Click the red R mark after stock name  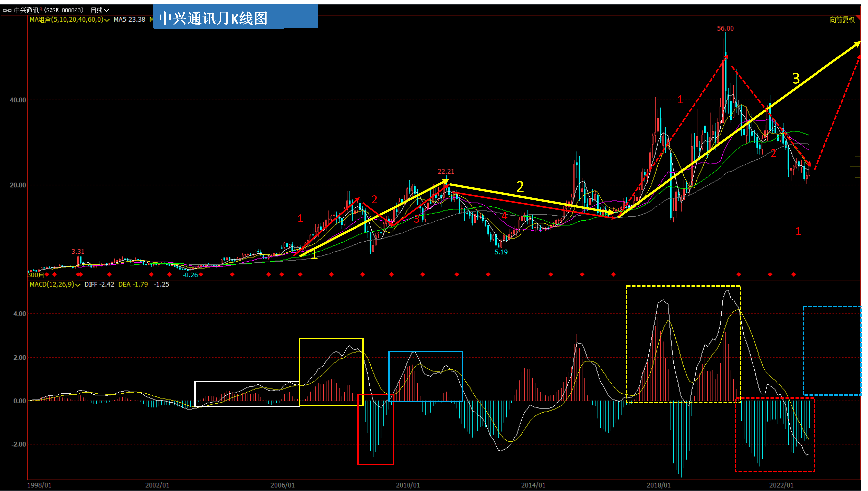(x=41, y=9)
